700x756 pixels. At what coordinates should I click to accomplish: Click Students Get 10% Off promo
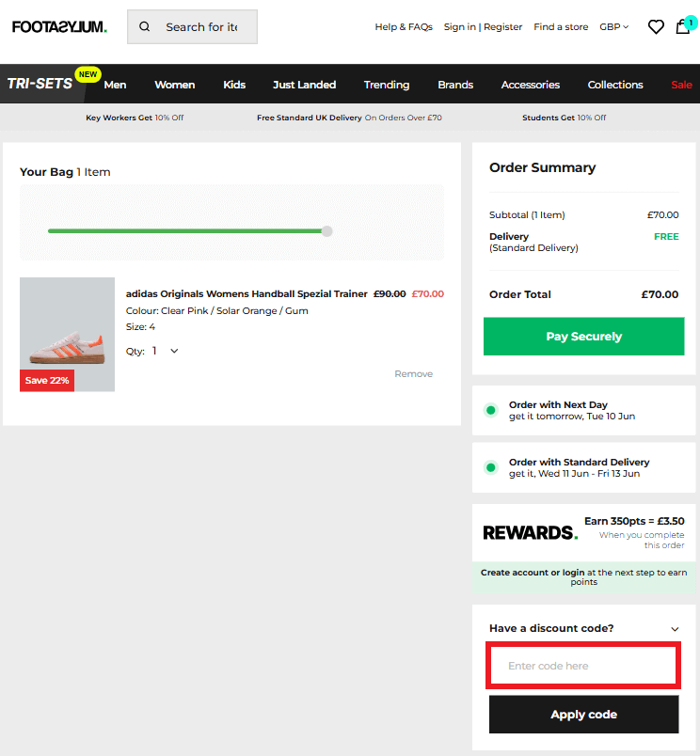click(564, 118)
